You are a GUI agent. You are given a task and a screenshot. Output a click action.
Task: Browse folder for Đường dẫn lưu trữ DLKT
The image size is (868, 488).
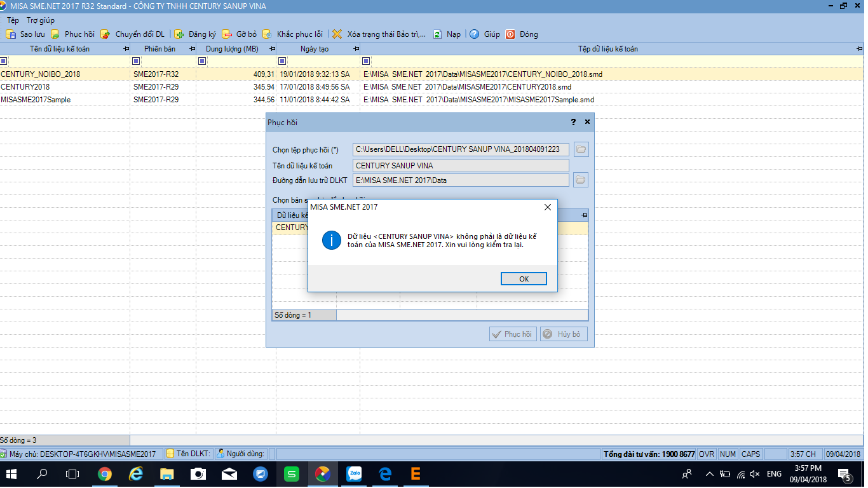coord(581,180)
